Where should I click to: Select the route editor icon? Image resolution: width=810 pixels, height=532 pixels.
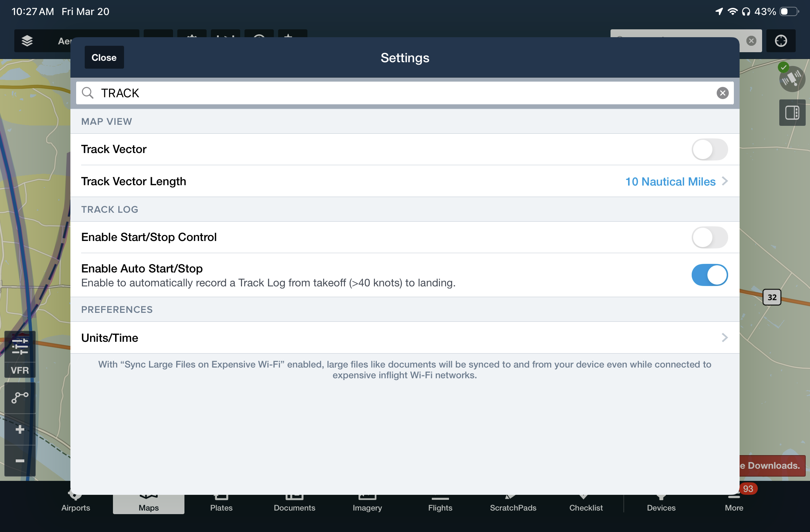(x=20, y=398)
